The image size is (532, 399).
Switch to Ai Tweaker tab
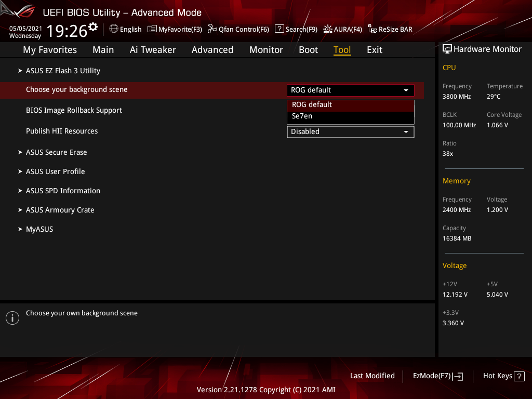[x=153, y=50]
